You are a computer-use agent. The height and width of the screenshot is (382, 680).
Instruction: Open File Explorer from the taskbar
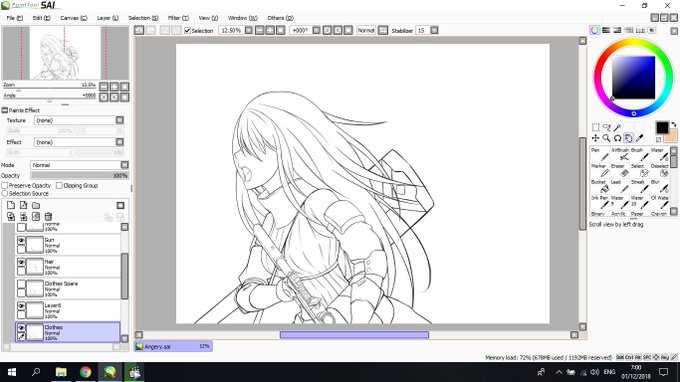(x=61, y=372)
